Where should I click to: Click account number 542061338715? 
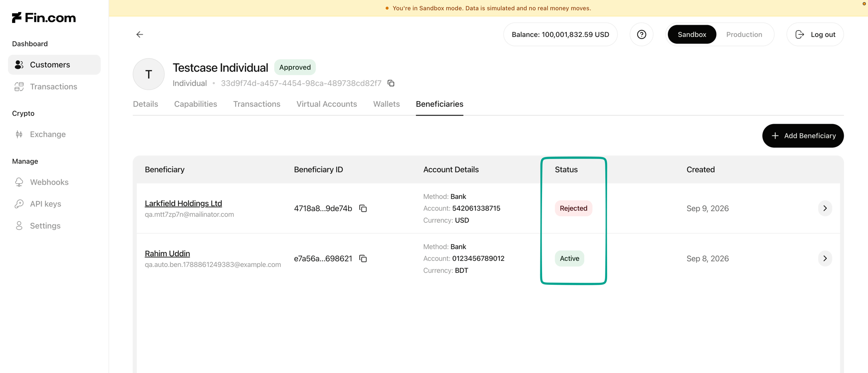coord(476,208)
